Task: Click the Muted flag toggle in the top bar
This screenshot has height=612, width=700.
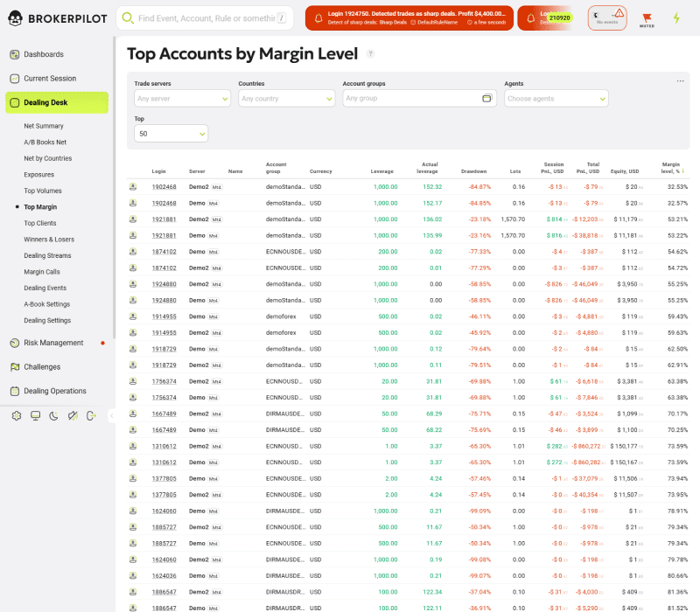Action: click(x=647, y=17)
